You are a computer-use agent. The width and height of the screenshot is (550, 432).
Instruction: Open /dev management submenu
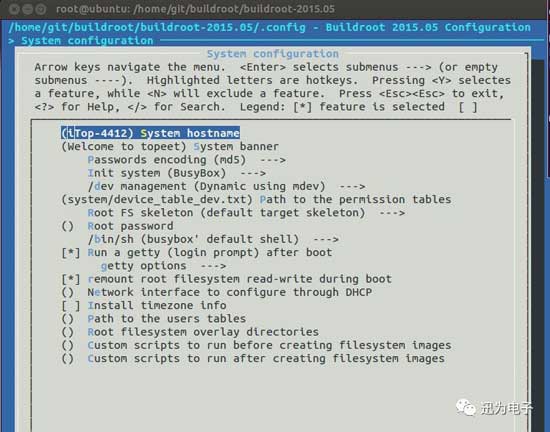227,187
